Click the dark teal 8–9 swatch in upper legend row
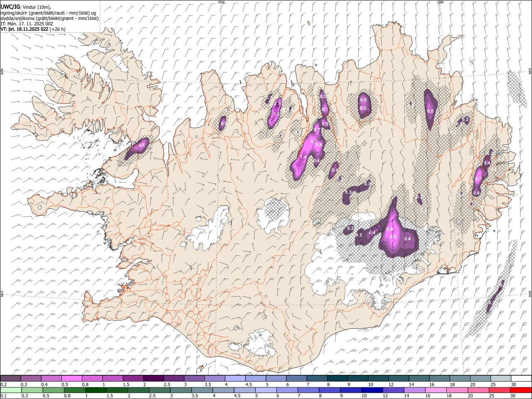The image size is (532, 399). coord(337,378)
